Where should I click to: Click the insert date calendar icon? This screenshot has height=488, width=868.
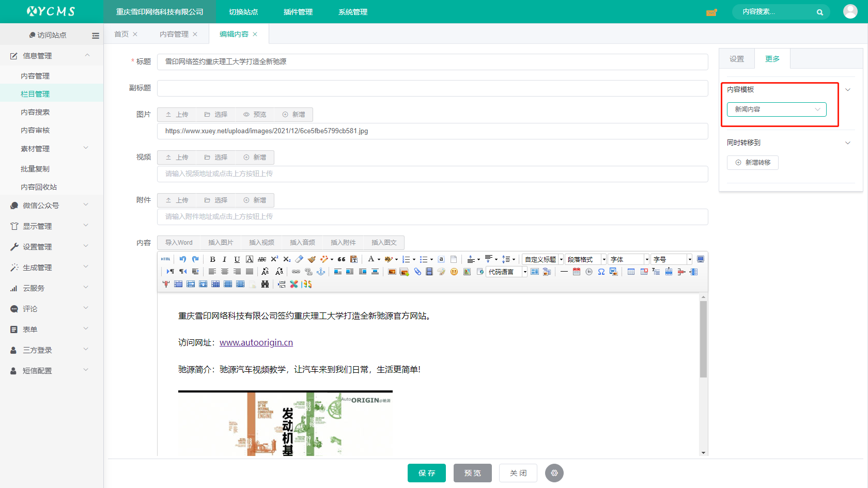click(x=577, y=272)
